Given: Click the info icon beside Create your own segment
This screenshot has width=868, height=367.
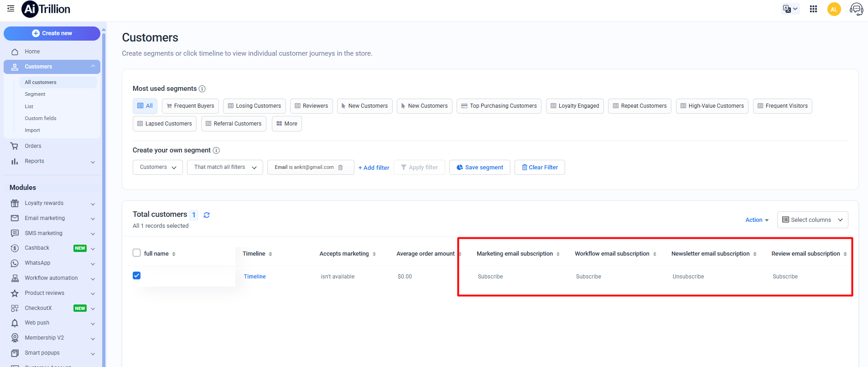Looking at the screenshot, I should [x=216, y=151].
